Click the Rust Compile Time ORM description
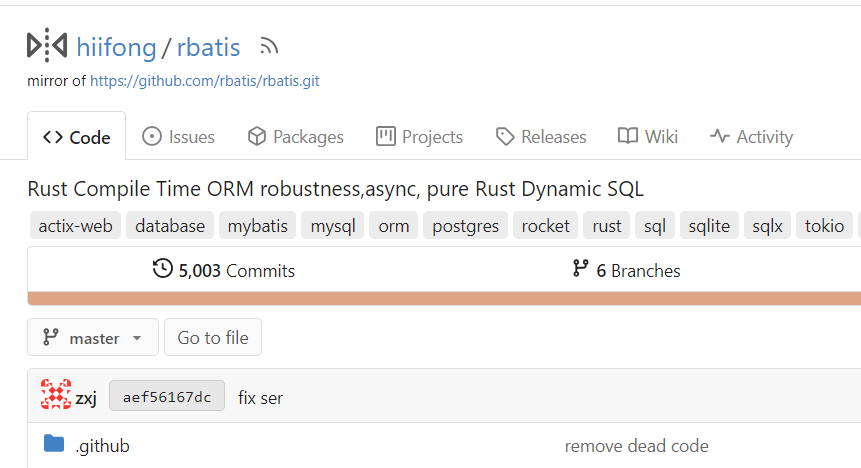Viewport: 861px width, 468px height. (336, 189)
